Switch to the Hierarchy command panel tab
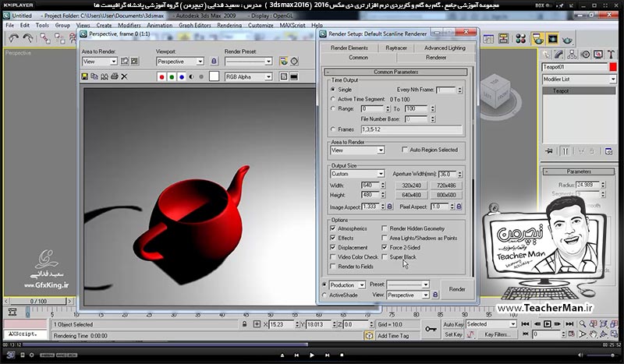 (x=573, y=54)
